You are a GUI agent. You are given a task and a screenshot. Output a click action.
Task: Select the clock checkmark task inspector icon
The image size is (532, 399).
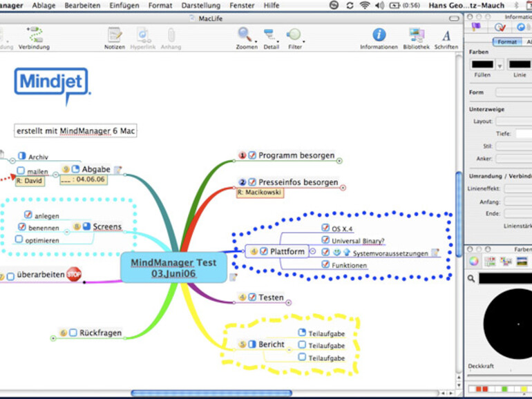(500, 27)
